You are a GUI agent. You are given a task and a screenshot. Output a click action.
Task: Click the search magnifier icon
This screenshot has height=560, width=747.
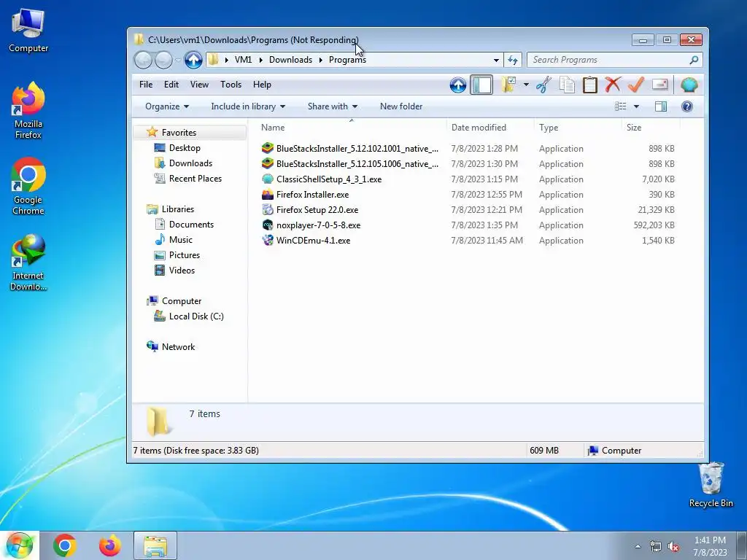coord(694,60)
